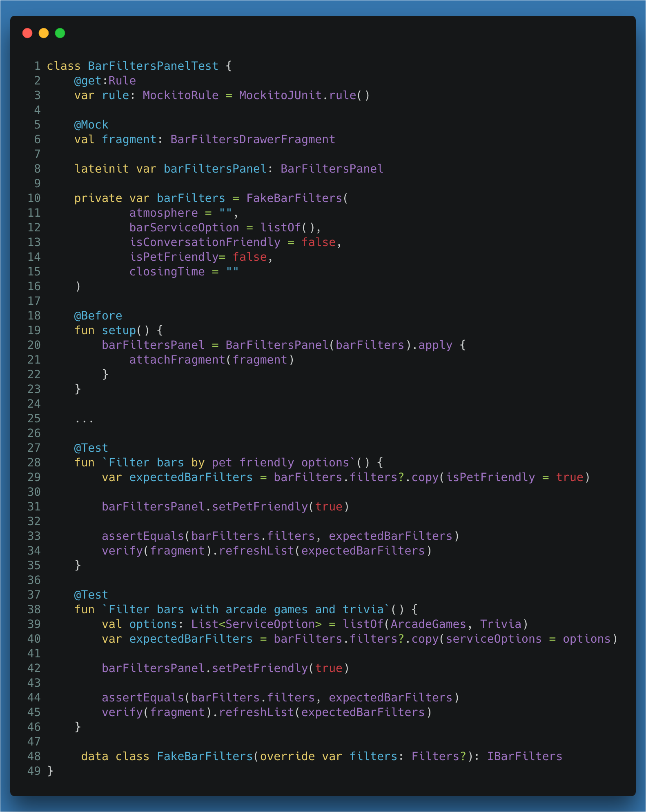Click barServiceOption parameter on line 12
Viewport: 646px width, 812px height.
tap(184, 228)
